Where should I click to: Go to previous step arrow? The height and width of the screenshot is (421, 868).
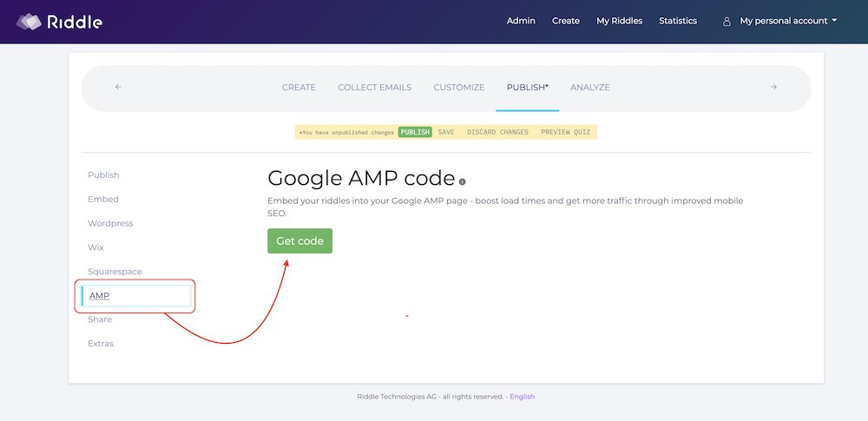[118, 87]
